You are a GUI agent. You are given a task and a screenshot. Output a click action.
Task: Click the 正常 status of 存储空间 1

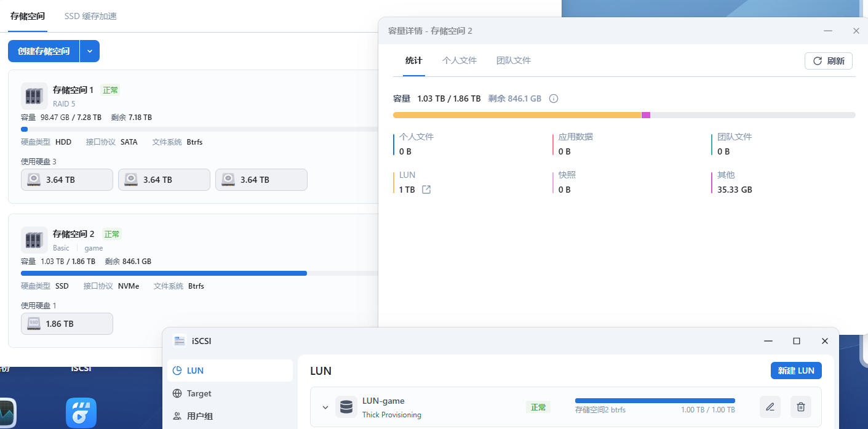[111, 90]
